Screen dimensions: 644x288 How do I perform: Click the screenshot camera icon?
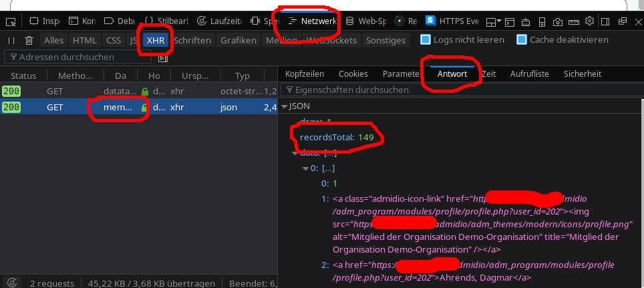[558, 21]
